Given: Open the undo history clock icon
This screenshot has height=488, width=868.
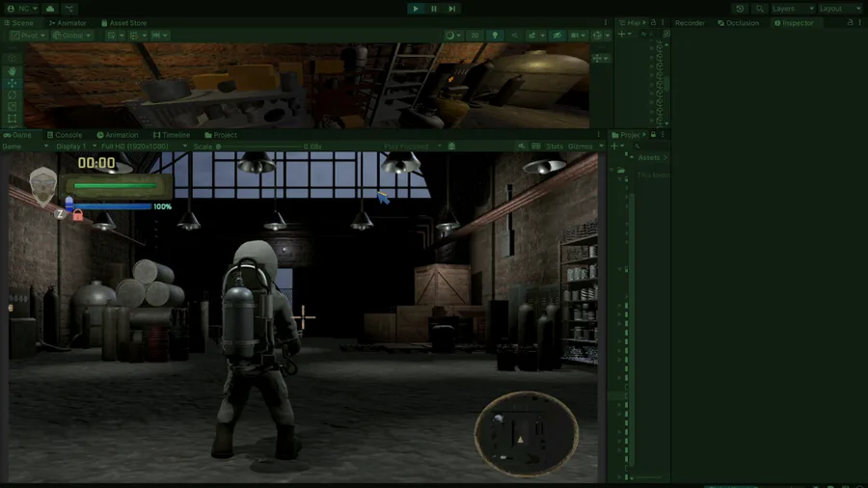Looking at the screenshot, I should point(740,9).
